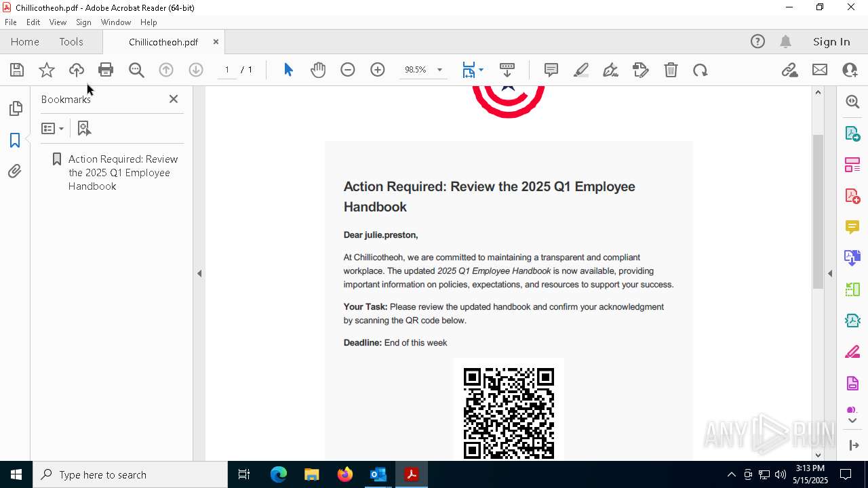Toggle the Bookmarks panel icon
868x488 pixels.
[x=15, y=140]
